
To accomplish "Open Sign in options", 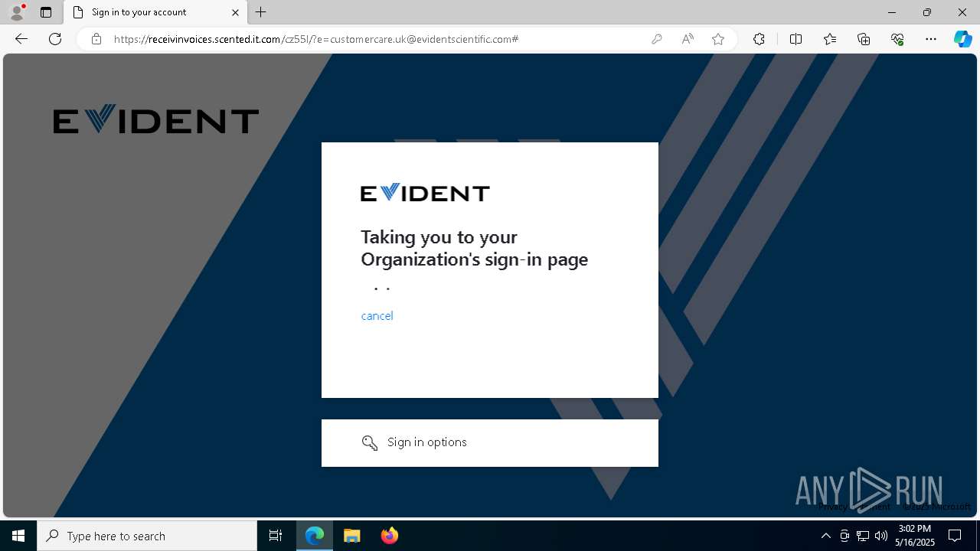I will pos(490,442).
